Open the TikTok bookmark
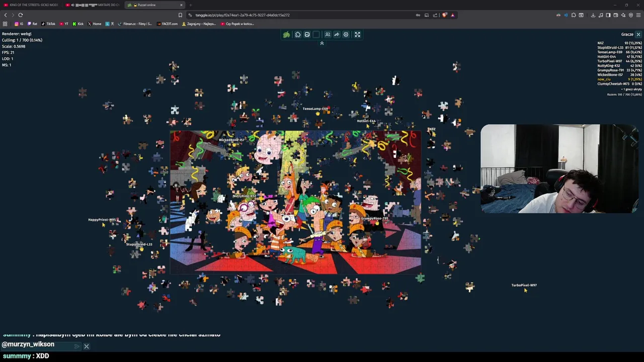 (48, 24)
